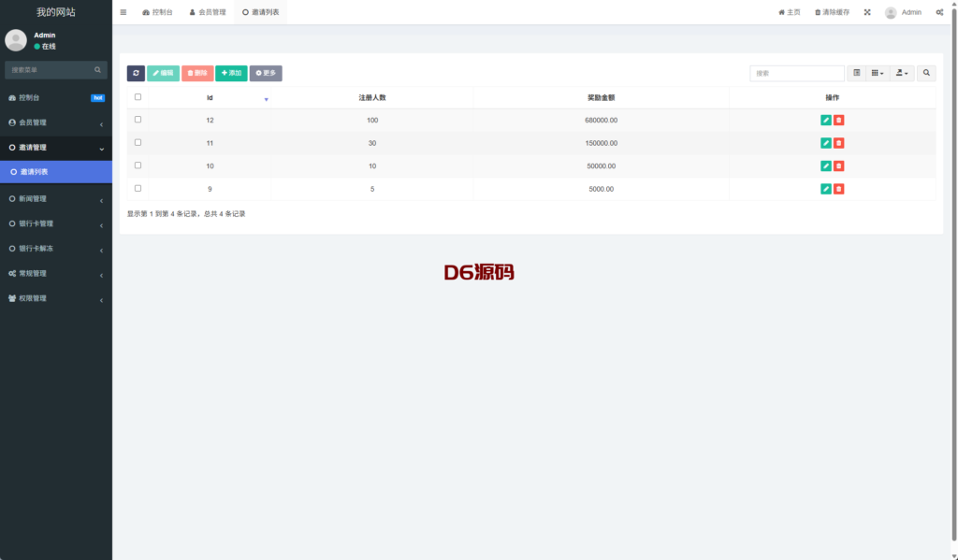Viewport: 958px width, 560px height.
Task: Open the export dropdown button
Action: coord(902,73)
